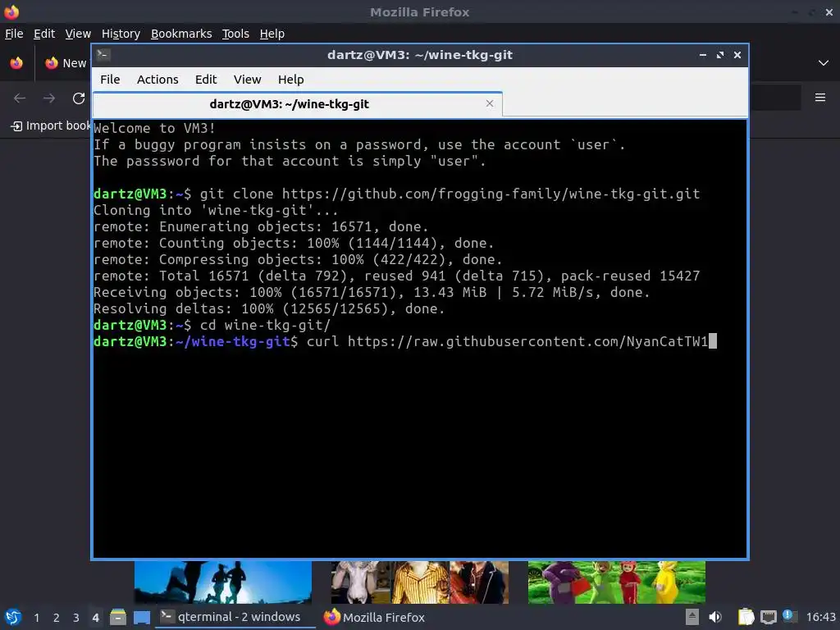Click the Firefox View icon beside the tabs
This screenshot has width=840, height=630.
tap(16, 63)
